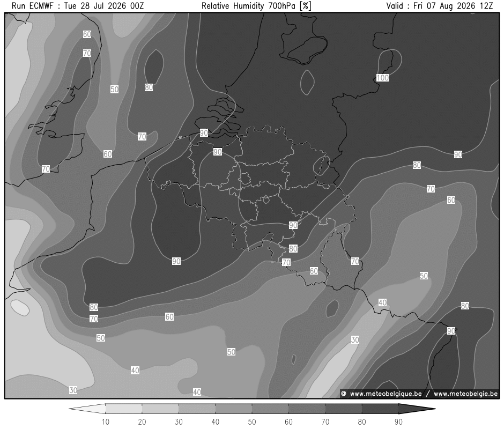Click the '70' tick label under the legend
The image size is (504, 429).
(x=325, y=422)
